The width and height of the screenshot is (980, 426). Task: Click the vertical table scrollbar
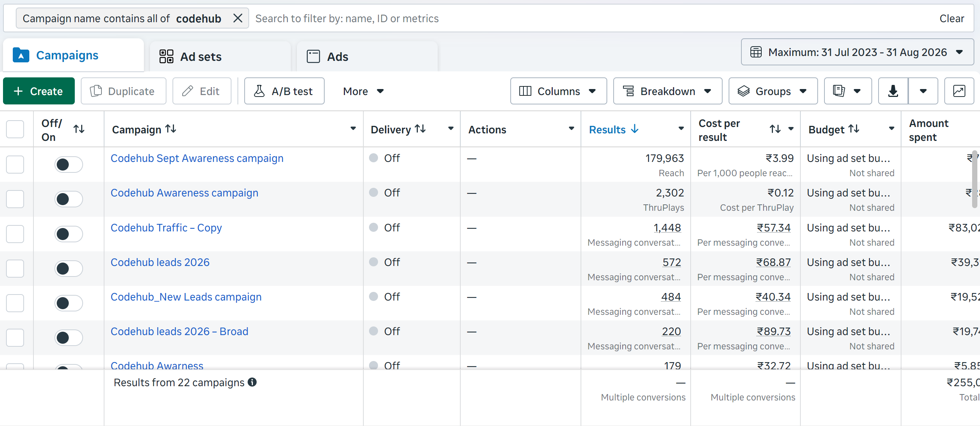(x=974, y=179)
